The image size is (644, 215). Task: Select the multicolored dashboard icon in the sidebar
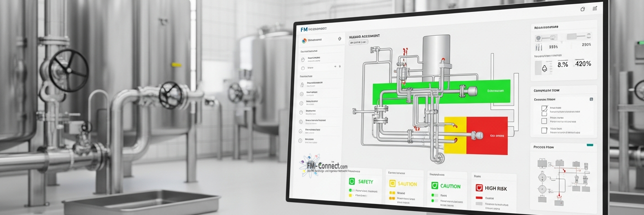(304, 40)
